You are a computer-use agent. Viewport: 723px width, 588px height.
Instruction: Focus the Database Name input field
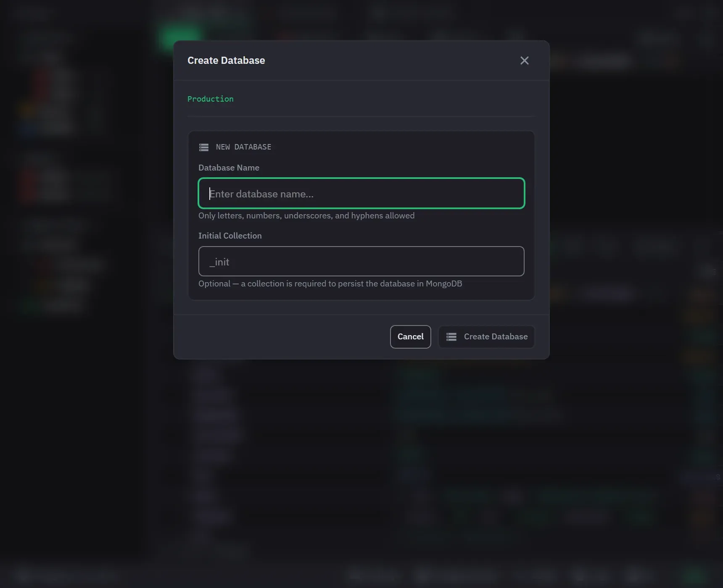[361, 193]
